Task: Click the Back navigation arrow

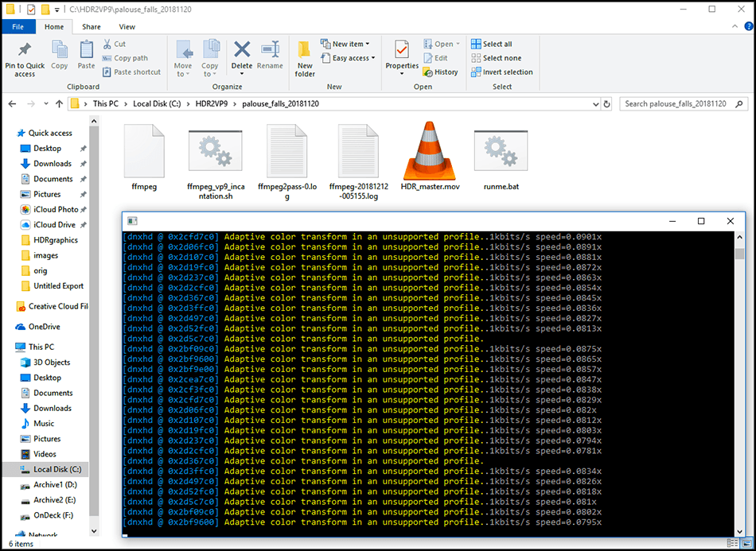Action: [13, 103]
